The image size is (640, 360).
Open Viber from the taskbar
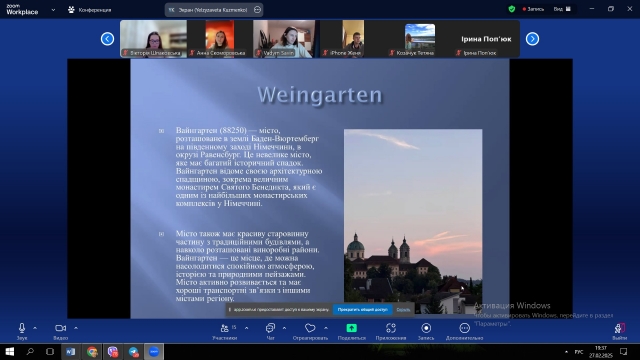point(113,351)
